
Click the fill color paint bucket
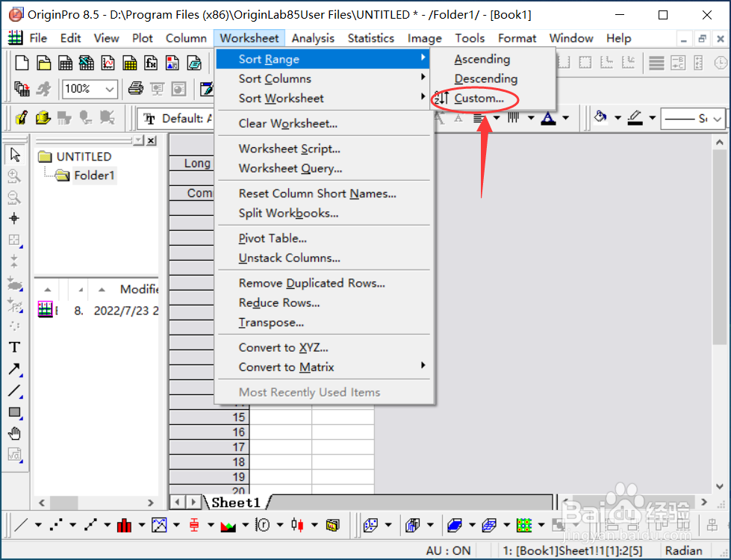point(600,118)
